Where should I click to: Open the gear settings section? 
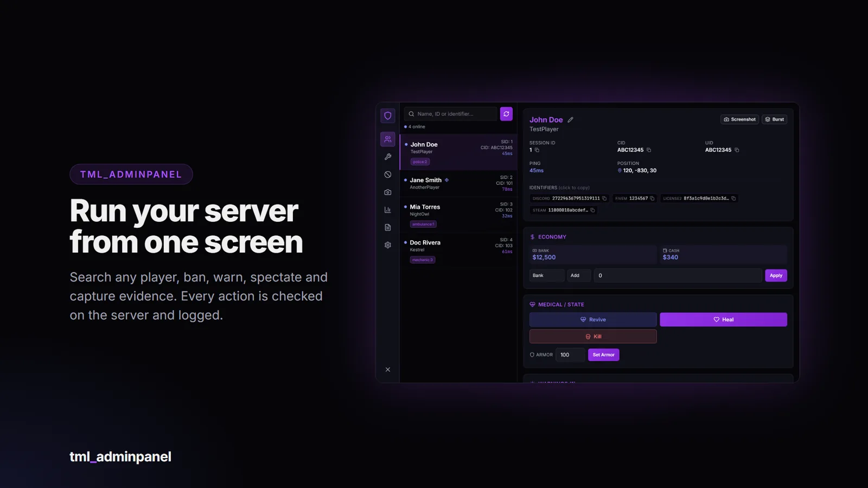387,245
